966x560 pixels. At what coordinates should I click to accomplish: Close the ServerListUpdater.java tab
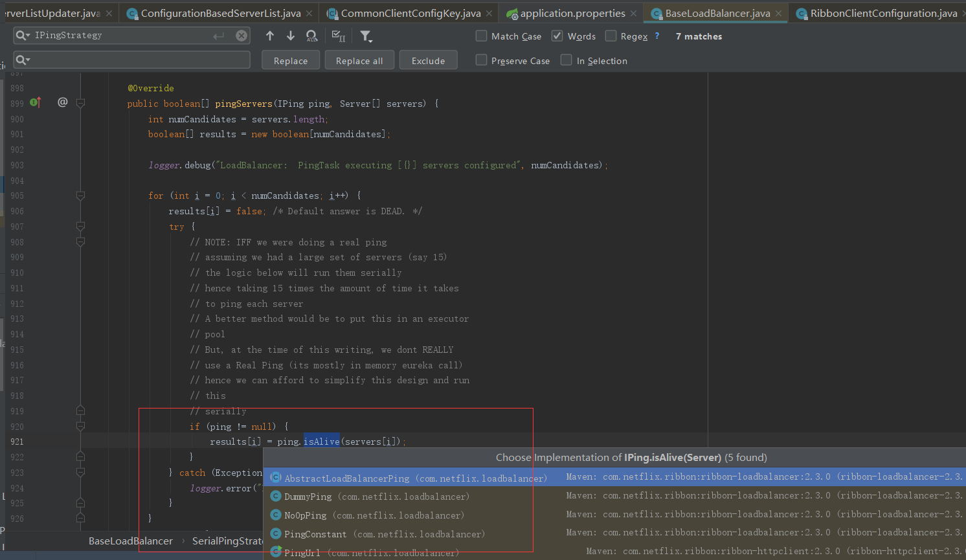pyautogui.click(x=109, y=13)
